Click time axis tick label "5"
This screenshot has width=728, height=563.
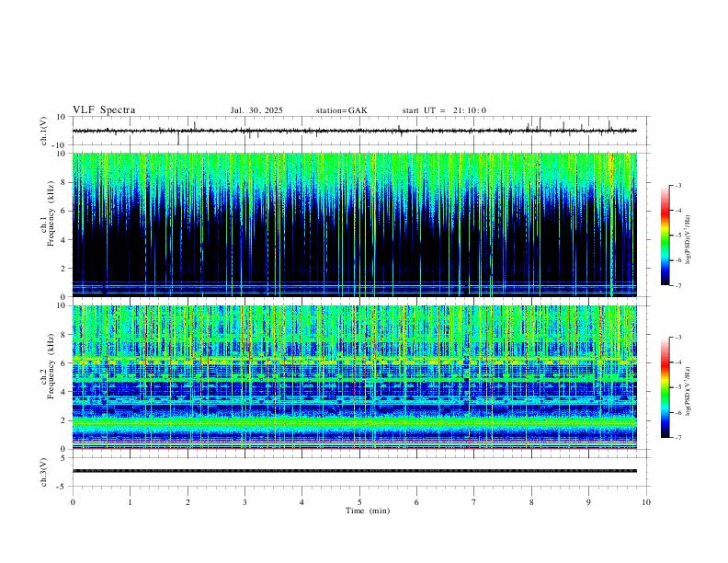point(359,502)
